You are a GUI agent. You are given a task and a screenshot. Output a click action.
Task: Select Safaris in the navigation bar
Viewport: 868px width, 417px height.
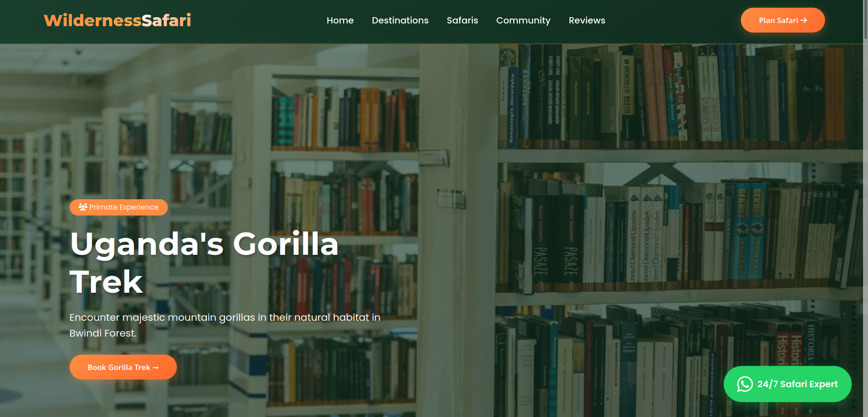point(462,20)
